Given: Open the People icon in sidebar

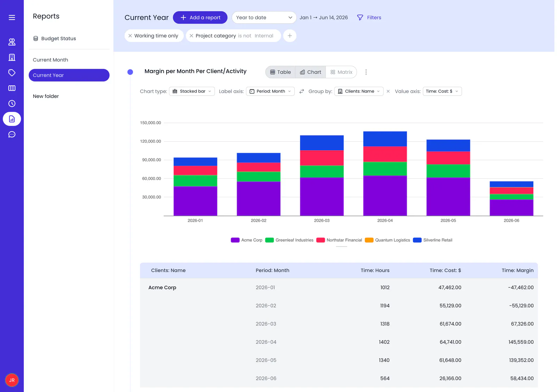Looking at the screenshot, I should 12,42.
